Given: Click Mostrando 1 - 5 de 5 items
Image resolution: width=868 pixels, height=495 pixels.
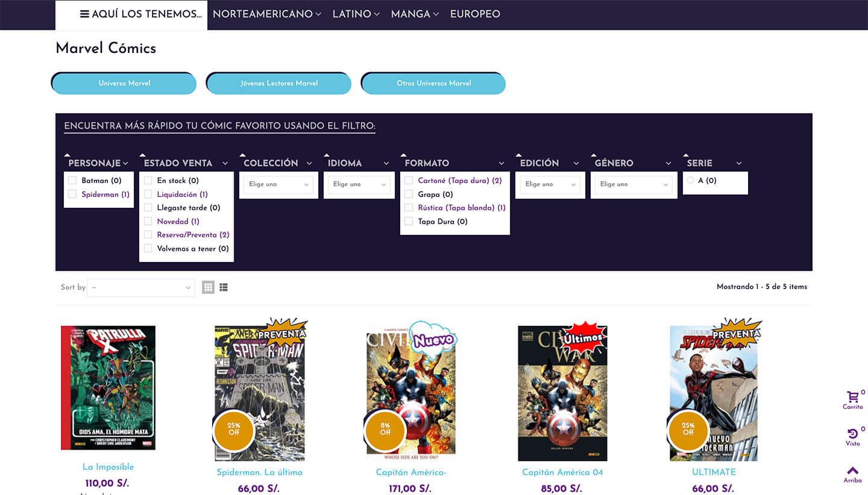Looking at the screenshot, I should coord(762,287).
